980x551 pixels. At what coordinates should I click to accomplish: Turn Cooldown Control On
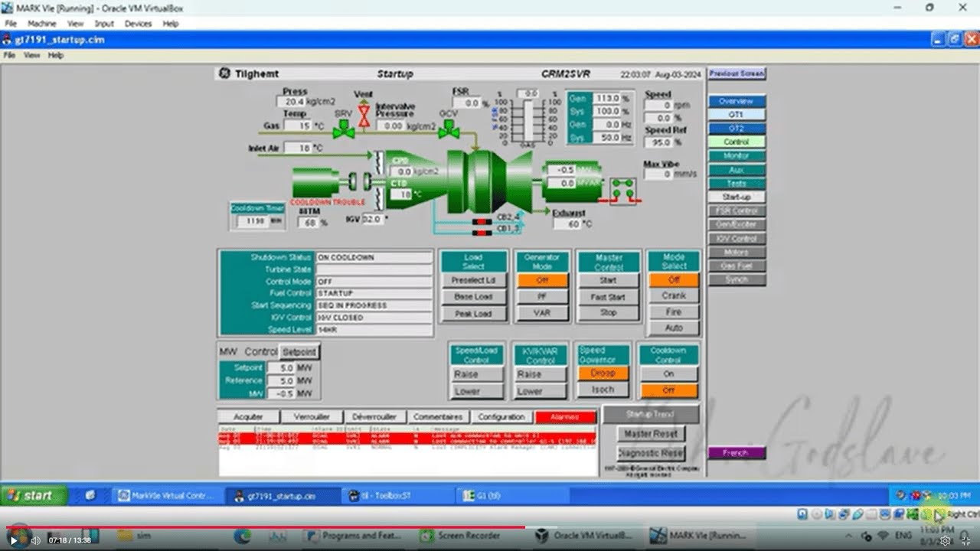pos(668,373)
